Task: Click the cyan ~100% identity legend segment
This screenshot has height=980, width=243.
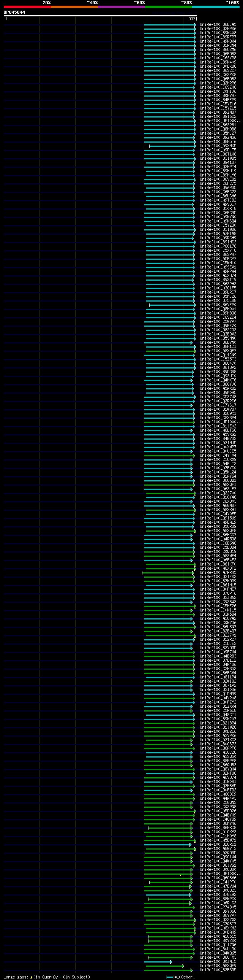Action: pyautogui.click(x=215, y=7)
